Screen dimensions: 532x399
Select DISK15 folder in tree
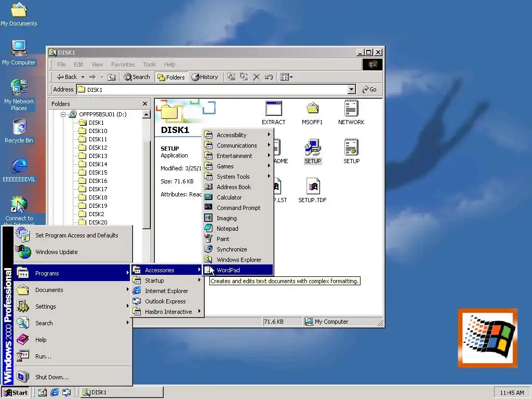pos(98,172)
